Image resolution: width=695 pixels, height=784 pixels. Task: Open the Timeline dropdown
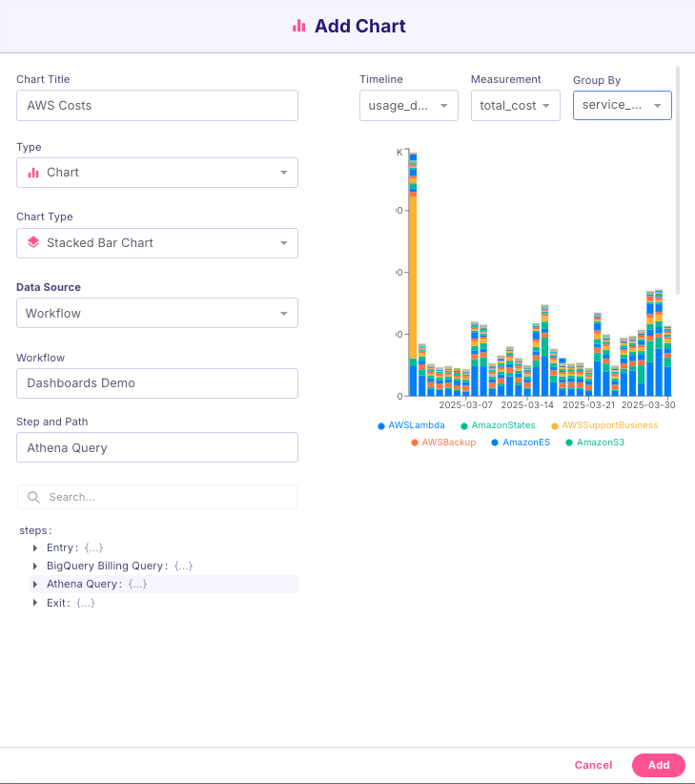(x=408, y=105)
